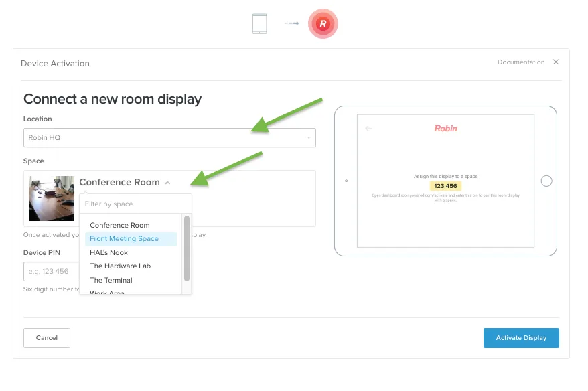Click the 123 456 PIN in preview
The image size is (588, 391).
tap(445, 186)
